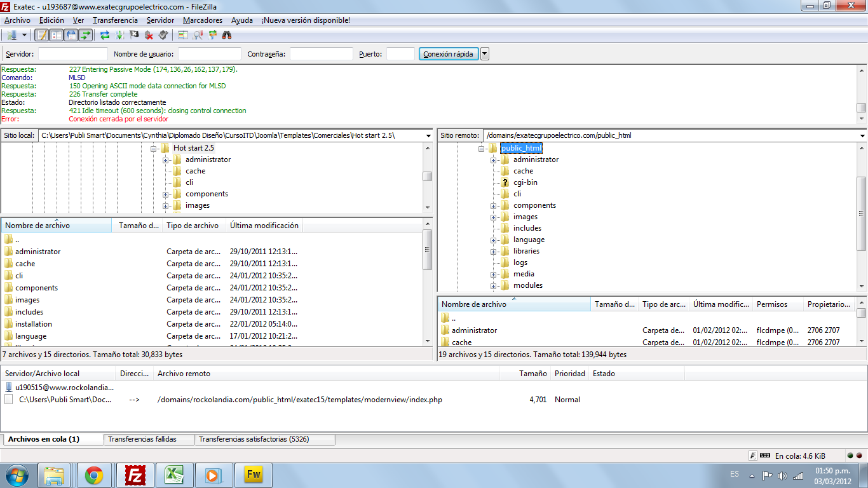Click the Servidor input field
The width and height of the screenshot is (868, 488).
click(72, 54)
